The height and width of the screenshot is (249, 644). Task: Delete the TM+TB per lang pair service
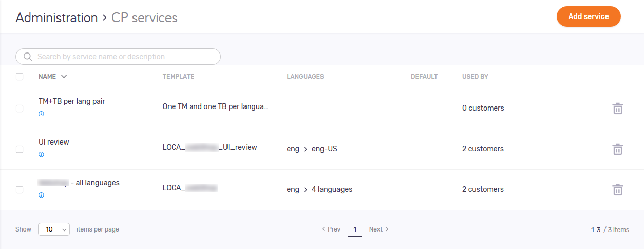(x=617, y=109)
